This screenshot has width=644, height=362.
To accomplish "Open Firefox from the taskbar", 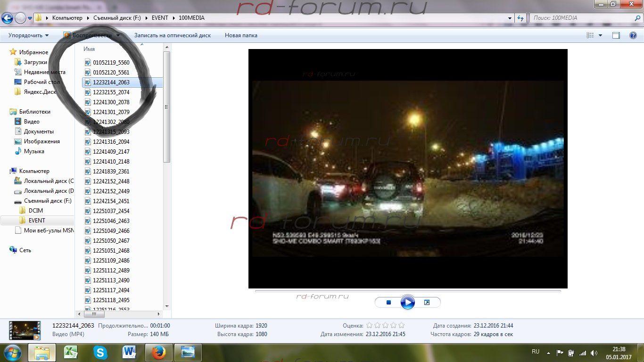I will click(x=158, y=353).
